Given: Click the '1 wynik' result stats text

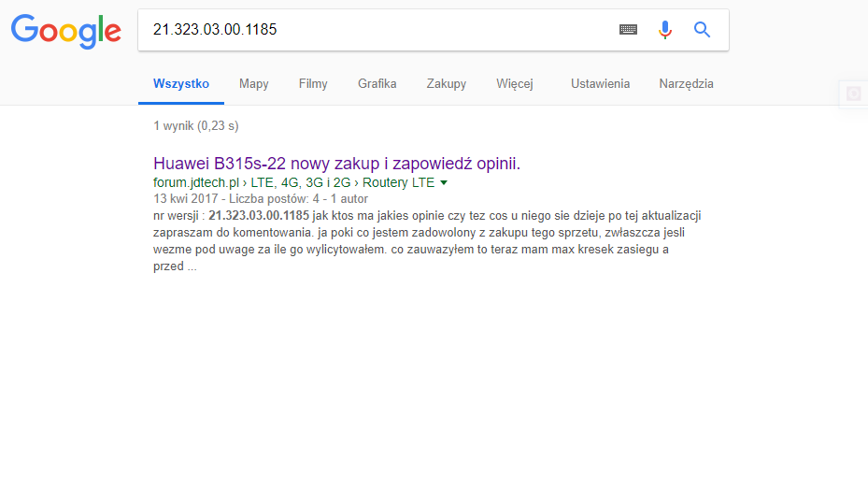Looking at the screenshot, I should (x=195, y=126).
